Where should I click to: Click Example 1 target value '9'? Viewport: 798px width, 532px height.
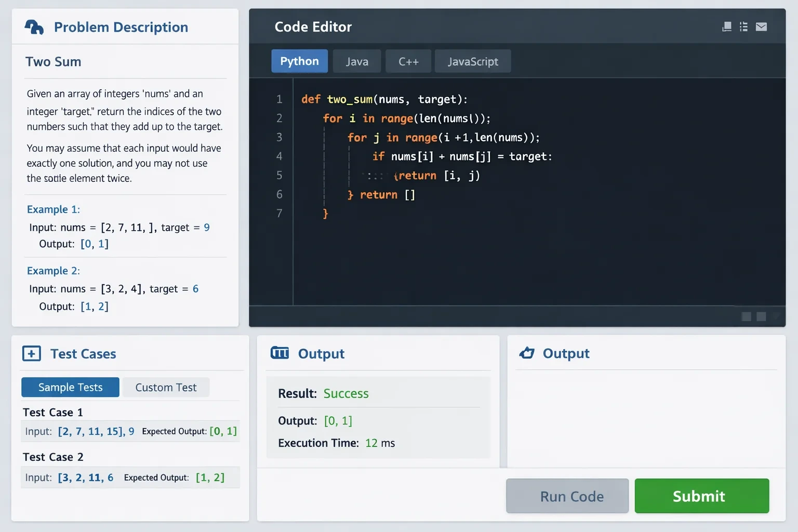tap(207, 228)
